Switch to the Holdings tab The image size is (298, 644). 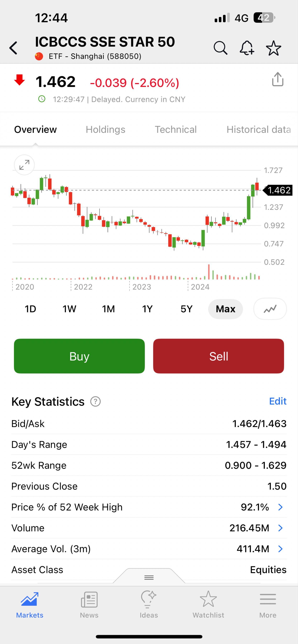tap(105, 130)
